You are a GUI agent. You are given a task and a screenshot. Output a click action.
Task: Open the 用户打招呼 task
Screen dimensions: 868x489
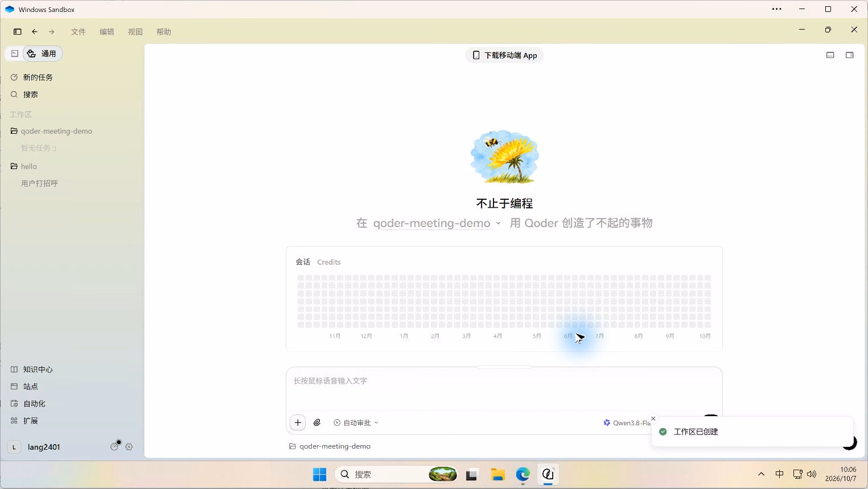click(x=39, y=183)
